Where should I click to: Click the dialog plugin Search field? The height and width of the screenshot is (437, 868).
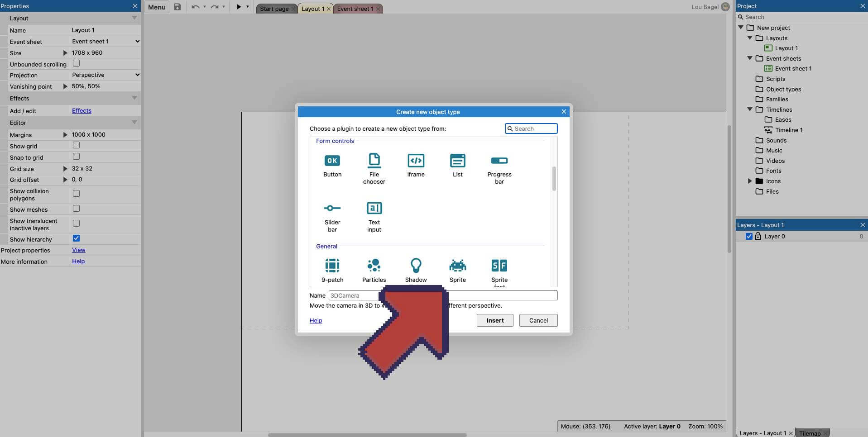531,128
